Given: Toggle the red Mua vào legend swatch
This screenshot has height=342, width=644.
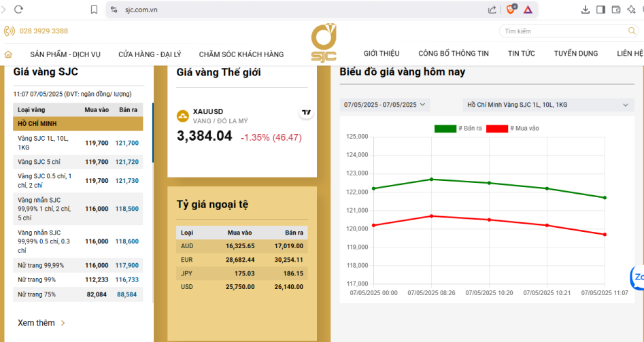Looking at the screenshot, I should pos(497,129).
